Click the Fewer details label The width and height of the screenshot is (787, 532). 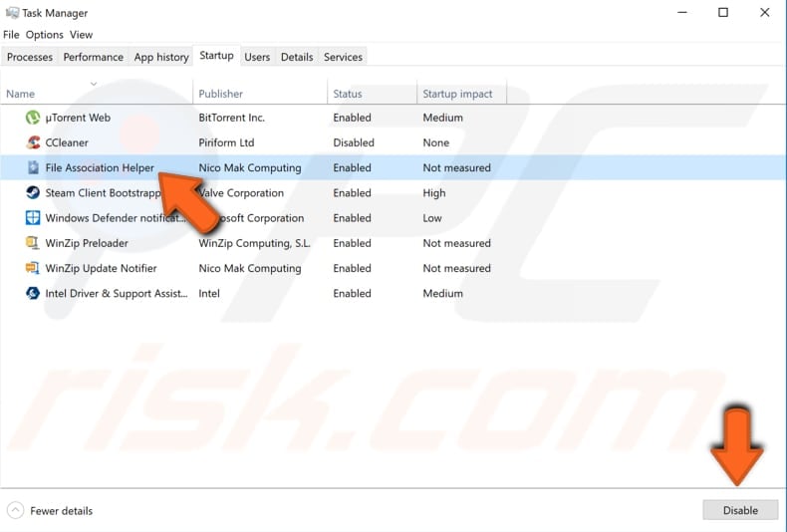point(61,511)
